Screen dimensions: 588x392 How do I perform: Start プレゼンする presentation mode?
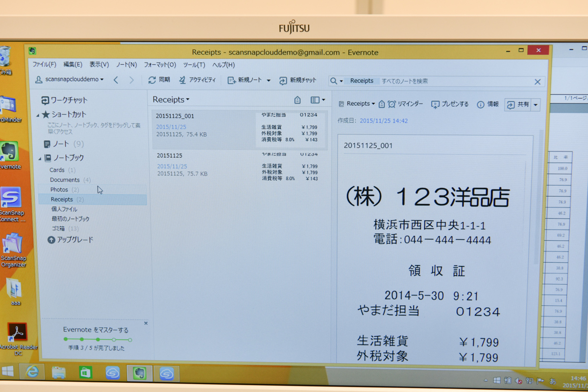[450, 104]
